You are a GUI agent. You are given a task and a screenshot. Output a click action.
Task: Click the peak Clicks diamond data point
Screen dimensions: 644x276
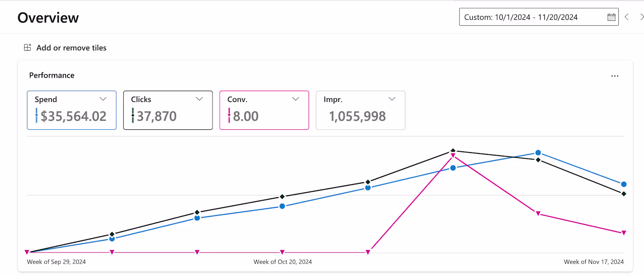453,151
